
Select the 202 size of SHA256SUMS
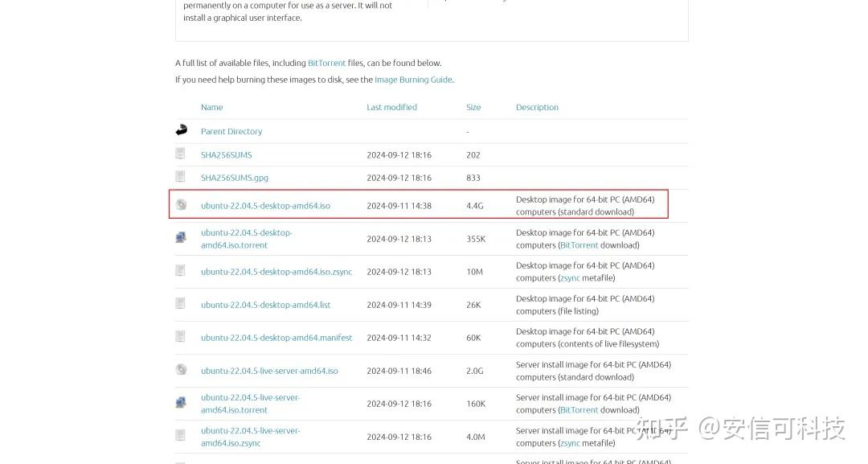473,155
